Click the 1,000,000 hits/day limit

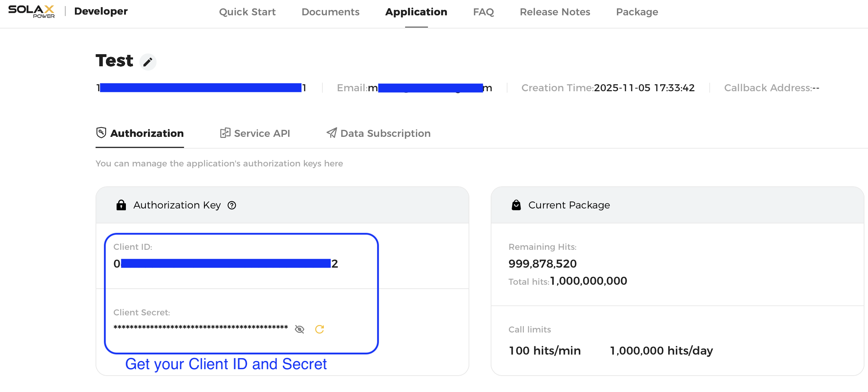click(662, 351)
